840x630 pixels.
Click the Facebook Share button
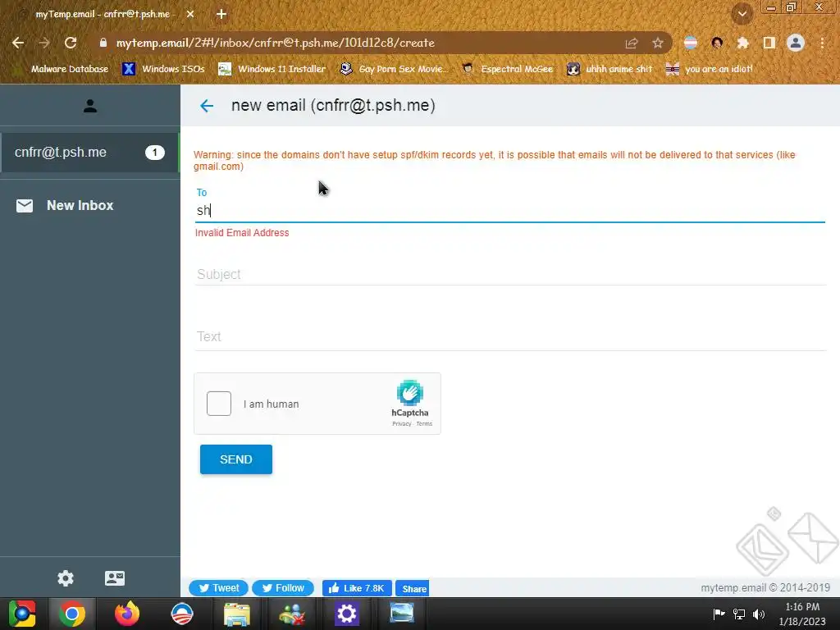tap(412, 588)
